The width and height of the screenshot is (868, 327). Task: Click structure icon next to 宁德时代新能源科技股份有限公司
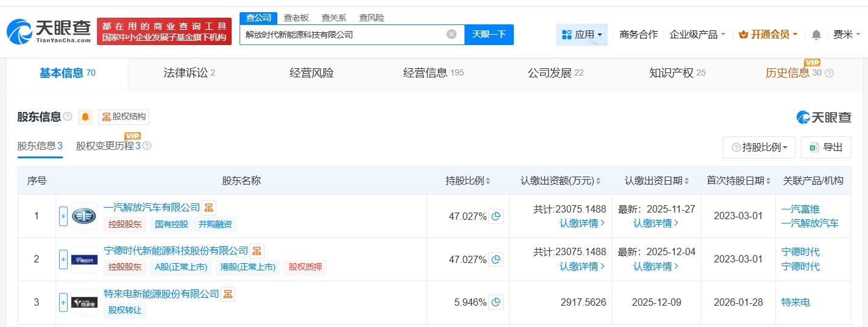(x=257, y=251)
